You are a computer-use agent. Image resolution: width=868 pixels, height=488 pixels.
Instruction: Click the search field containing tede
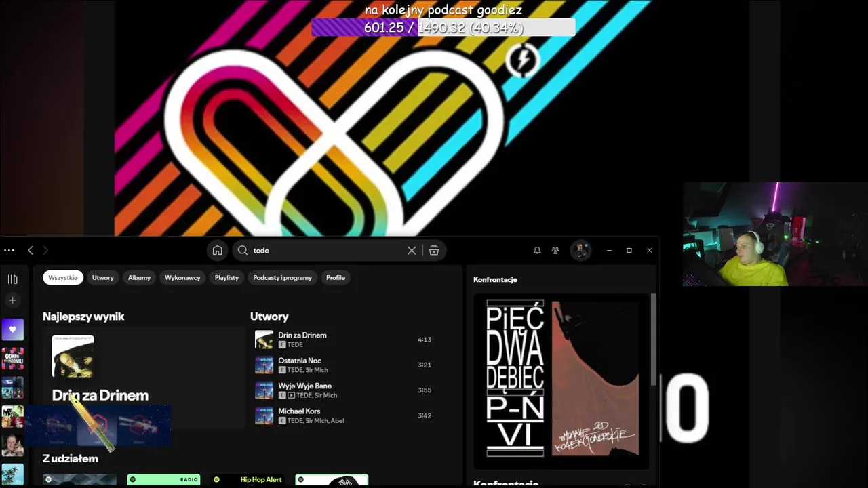328,251
